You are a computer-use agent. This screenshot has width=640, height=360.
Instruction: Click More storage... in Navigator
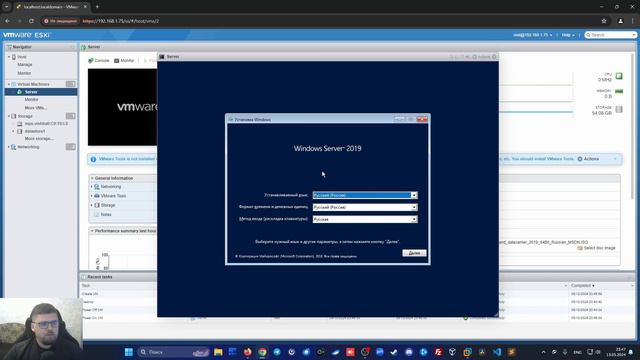[x=39, y=139]
